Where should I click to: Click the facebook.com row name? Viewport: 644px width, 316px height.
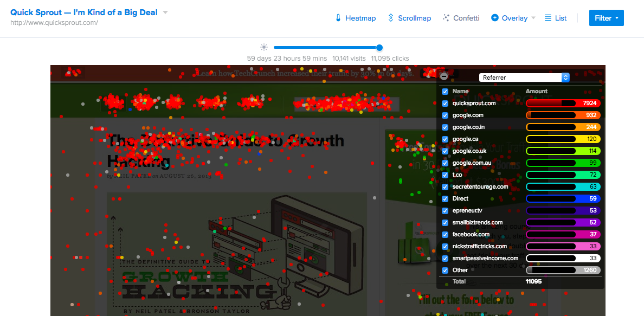pos(471,234)
